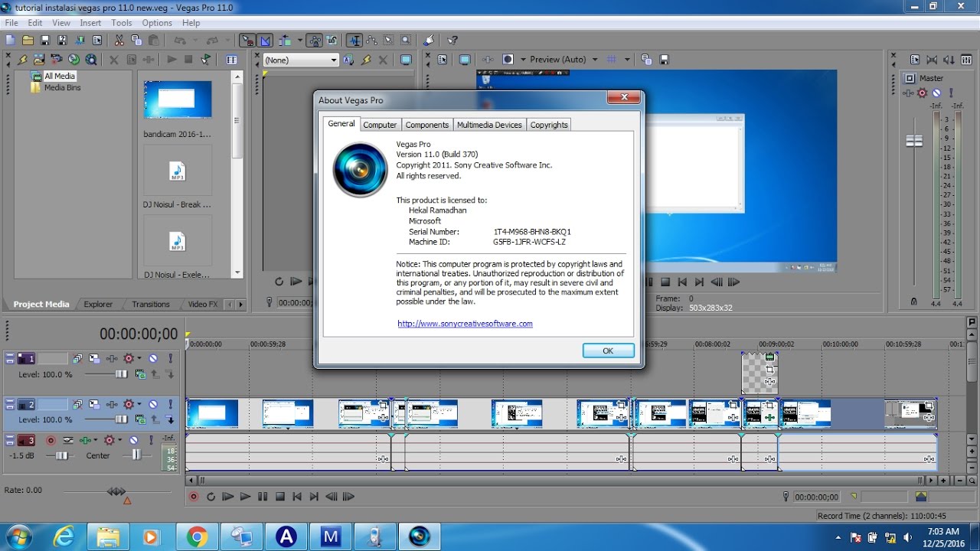The height and width of the screenshot is (551, 980).
Task: Open the sonycreativesoftware.com link
Action: tap(465, 324)
